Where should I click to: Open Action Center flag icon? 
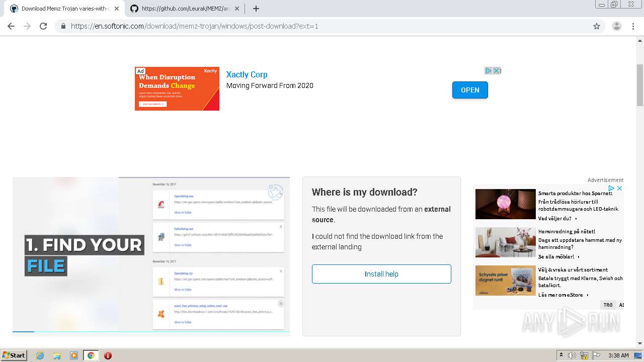pos(596,355)
